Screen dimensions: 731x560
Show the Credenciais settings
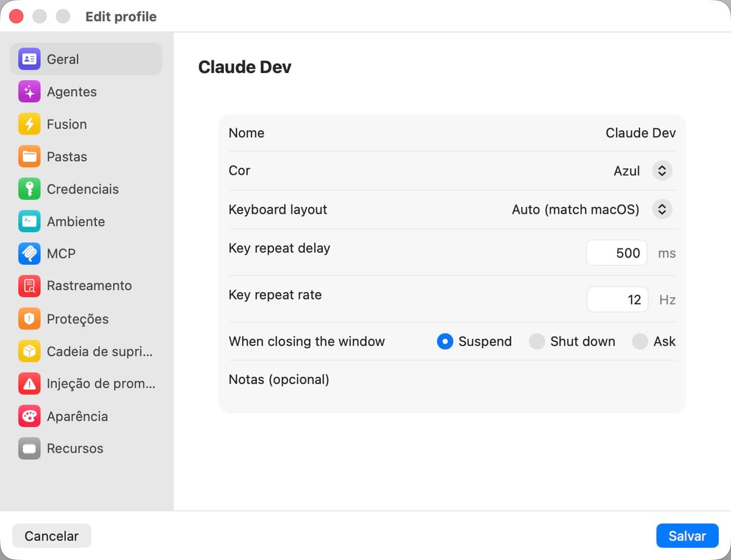87,189
